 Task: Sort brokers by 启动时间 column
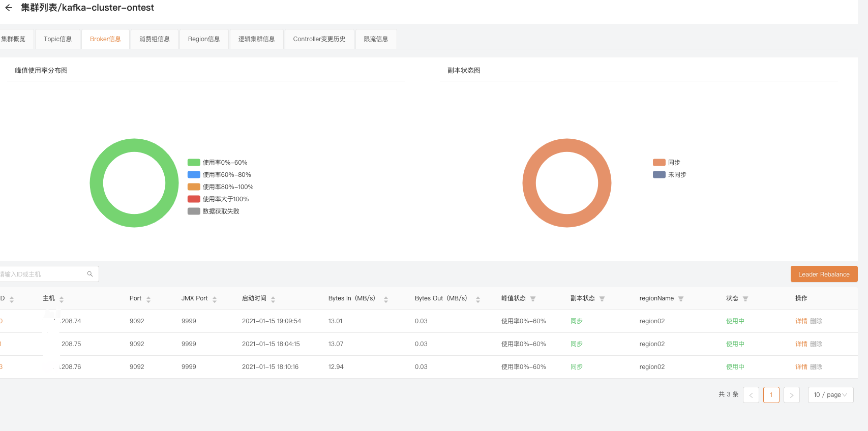tap(273, 299)
